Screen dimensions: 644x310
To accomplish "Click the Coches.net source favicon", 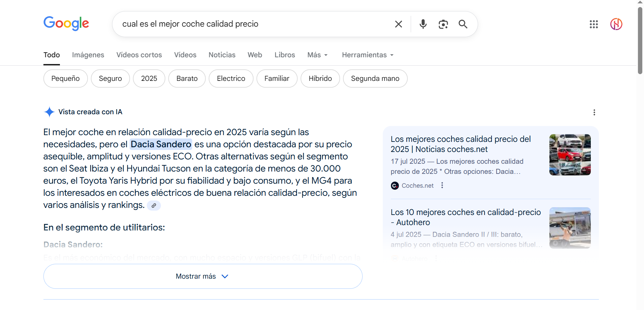I will [395, 185].
